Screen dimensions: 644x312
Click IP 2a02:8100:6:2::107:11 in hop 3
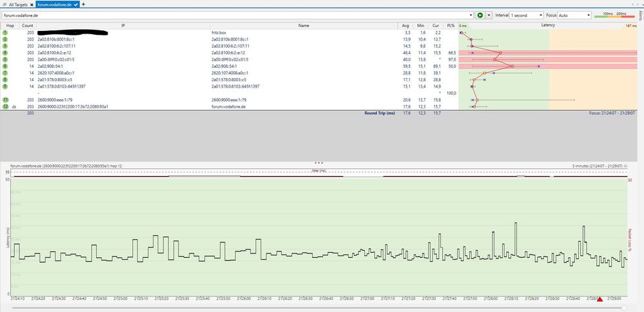[57, 46]
